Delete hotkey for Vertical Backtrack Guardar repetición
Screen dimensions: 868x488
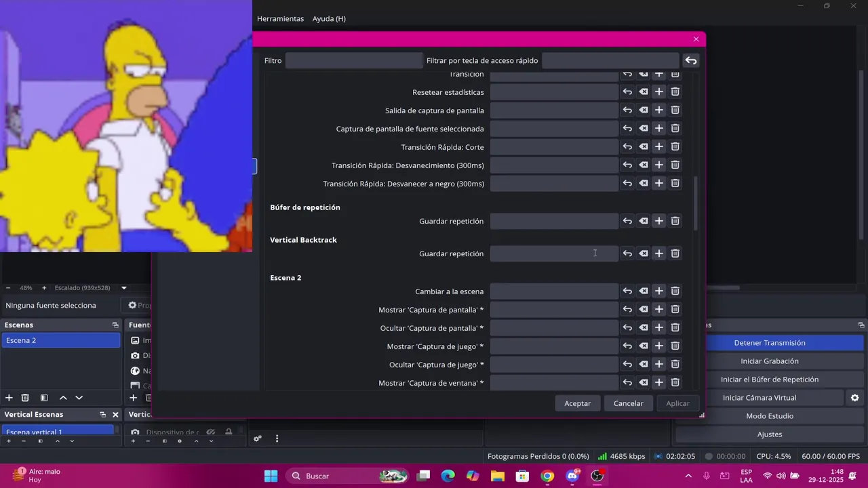tap(675, 253)
